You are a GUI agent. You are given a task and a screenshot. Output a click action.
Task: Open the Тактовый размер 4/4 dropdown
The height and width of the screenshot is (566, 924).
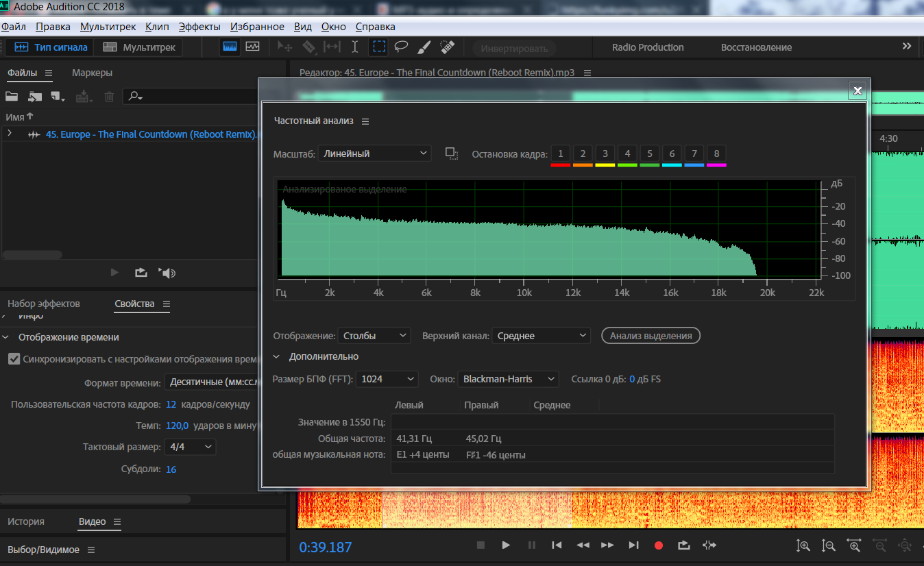click(191, 447)
